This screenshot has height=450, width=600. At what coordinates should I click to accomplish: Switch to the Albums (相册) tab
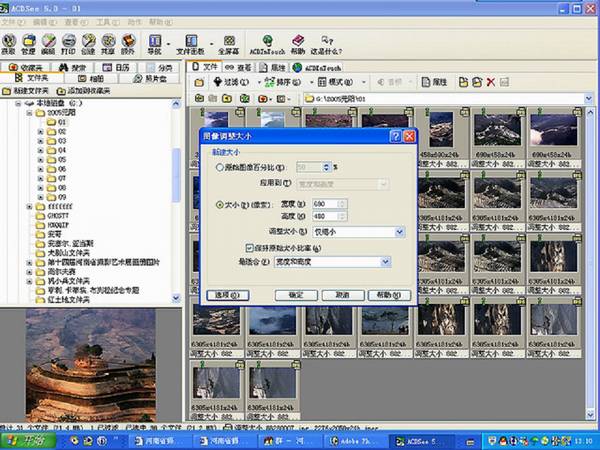(91, 78)
